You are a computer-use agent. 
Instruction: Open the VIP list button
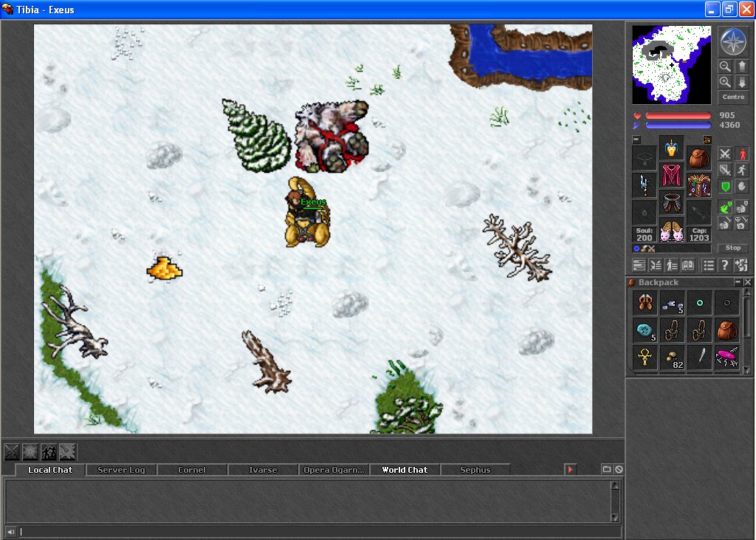click(672, 265)
